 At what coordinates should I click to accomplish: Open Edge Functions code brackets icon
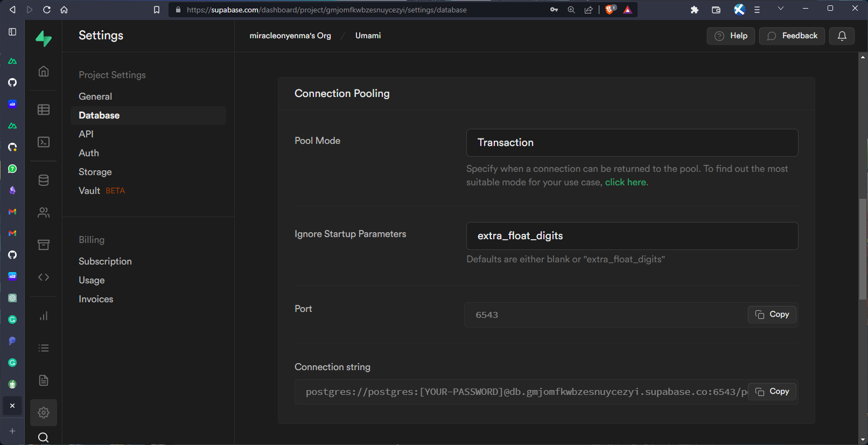44,277
